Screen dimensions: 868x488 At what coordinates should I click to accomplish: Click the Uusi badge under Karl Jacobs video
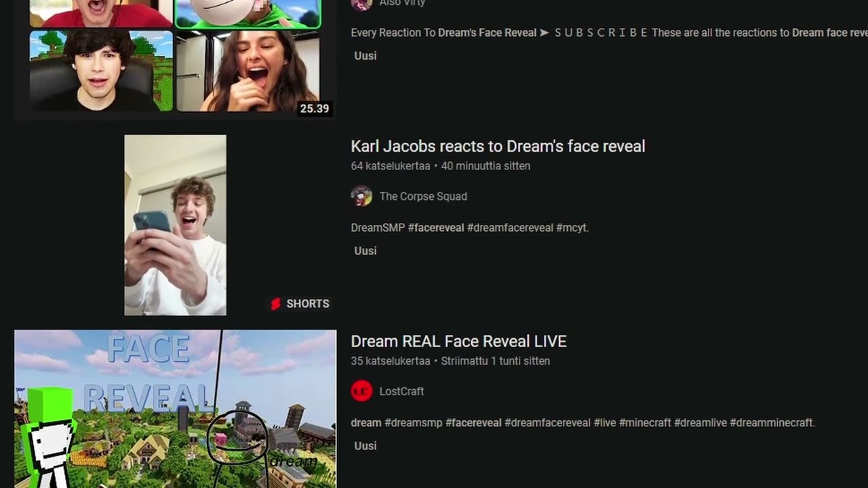366,251
